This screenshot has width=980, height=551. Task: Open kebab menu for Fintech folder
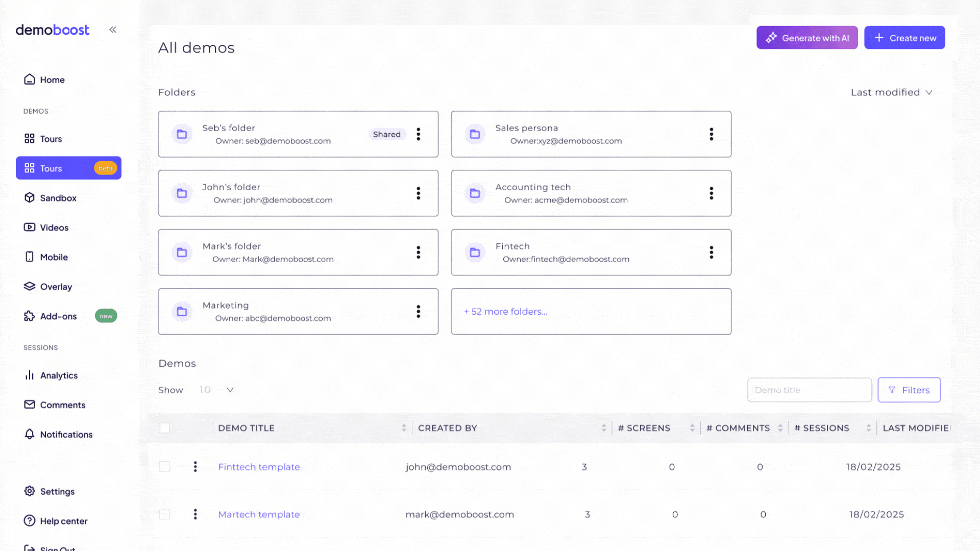[x=711, y=253]
